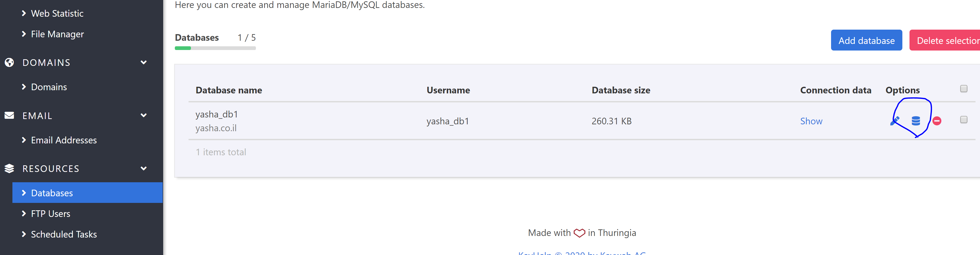Toggle the select-all checkbox in table header
The image size is (980, 255).
tap(963, 89)
